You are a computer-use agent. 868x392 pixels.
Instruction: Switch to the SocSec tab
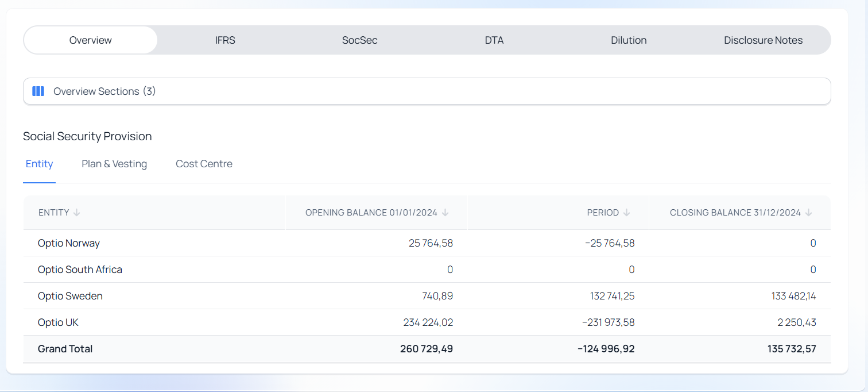pyautogui.click(x=359, y=40)
